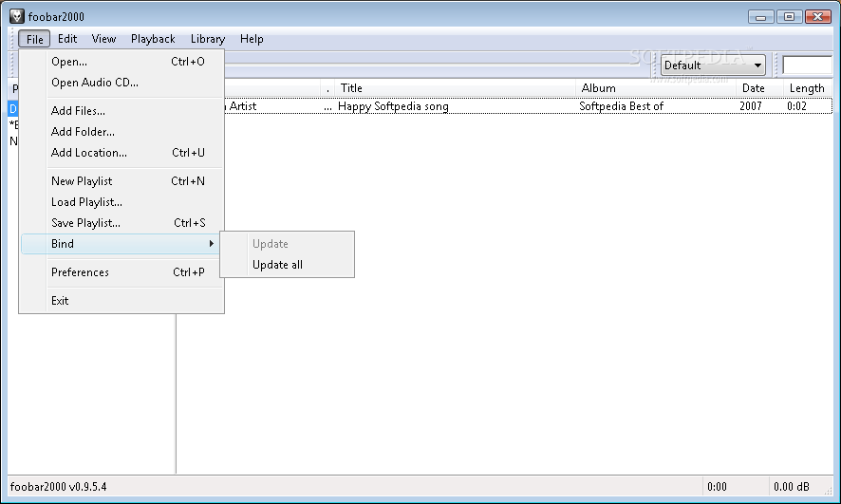Create a New Playlist from menu

[121, 181]
